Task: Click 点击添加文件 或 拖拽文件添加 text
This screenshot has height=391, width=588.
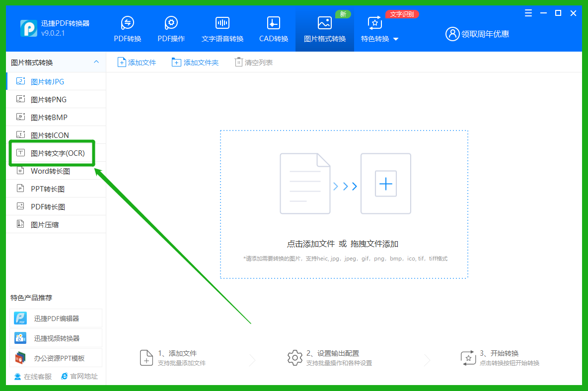Action: tap(342, 244)
